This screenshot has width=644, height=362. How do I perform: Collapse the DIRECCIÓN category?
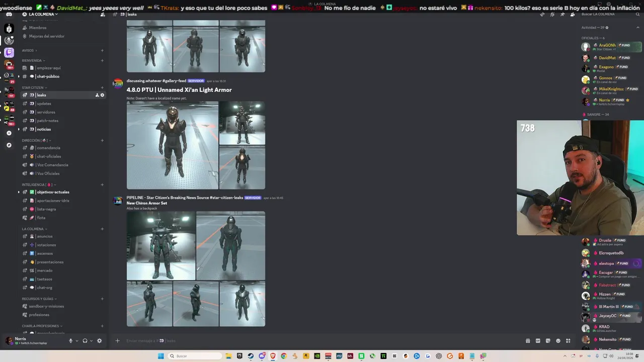tap(36, 140)
